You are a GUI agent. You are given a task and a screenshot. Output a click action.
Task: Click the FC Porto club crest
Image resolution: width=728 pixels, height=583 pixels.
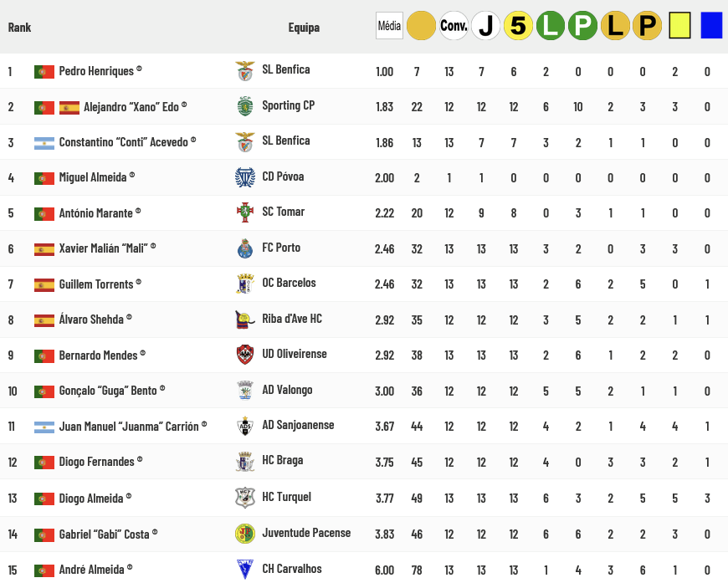[x=244, y=248]
